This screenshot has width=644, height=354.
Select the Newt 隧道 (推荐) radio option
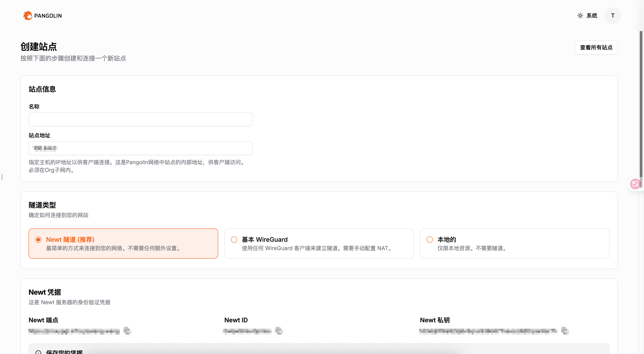point(38,239)
